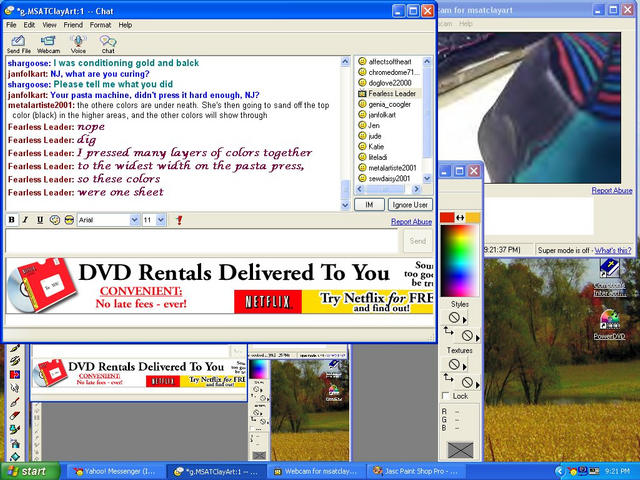Screen dimensions: 640x480
Task: Open the File menu in chat window
Action: pos(11,25)
